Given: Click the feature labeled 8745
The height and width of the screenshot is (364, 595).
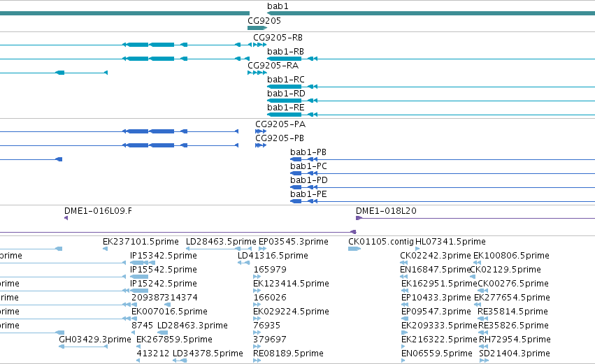Looking at the screenshot, I should pyautogui.click(x=143, y=326).
